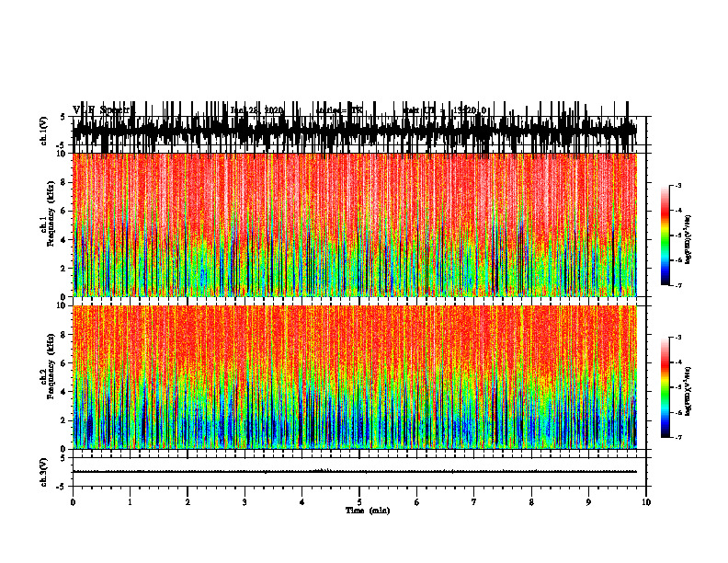Click the ch.3(V) axis tick '-5'
The height and width of the screenshot is (563, 728).
pos(62,487)
